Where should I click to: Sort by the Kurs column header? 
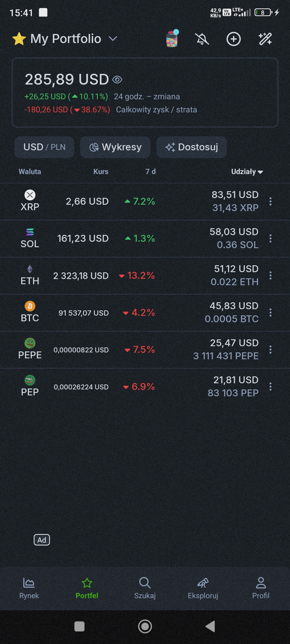coord(101,172)
